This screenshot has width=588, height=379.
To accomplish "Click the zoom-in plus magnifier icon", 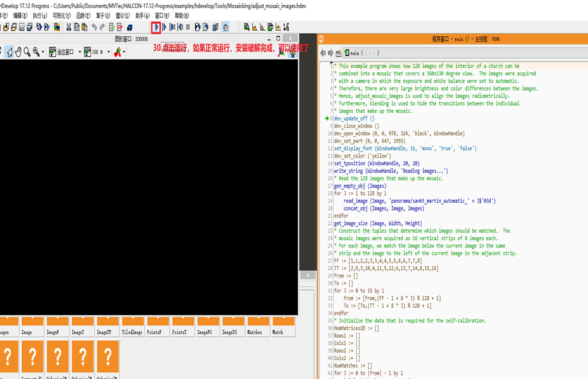I will [x=36, y=52].
